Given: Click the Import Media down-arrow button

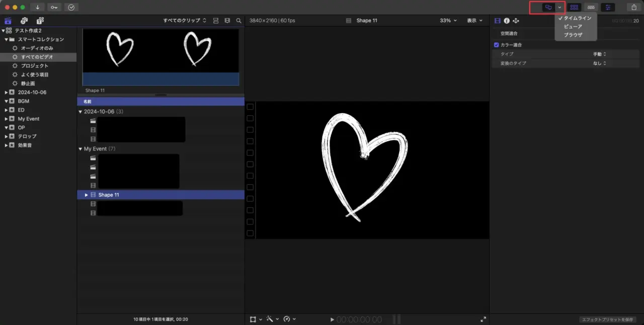Looking at the screenshot, I should [37, 7].
